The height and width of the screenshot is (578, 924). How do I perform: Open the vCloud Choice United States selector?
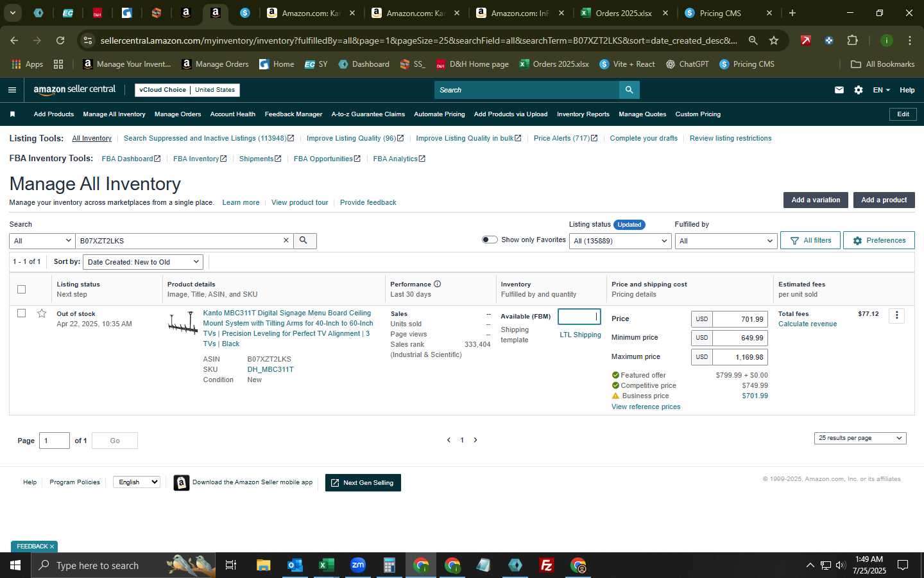[x=187, y=90]
